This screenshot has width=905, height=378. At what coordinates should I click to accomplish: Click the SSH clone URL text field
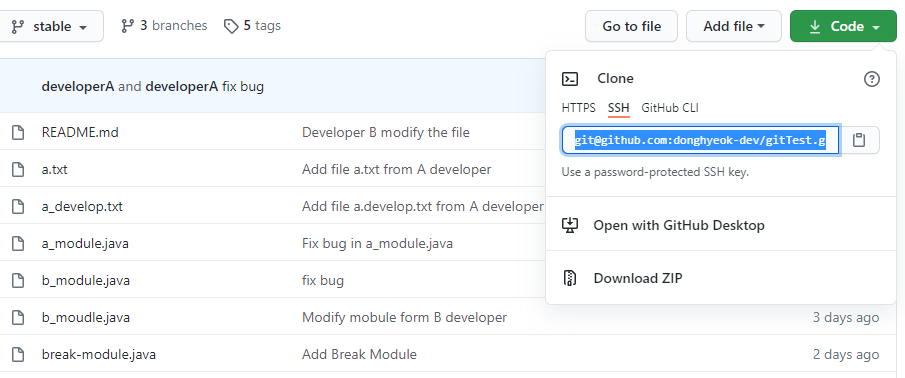(x=701, y=140)
